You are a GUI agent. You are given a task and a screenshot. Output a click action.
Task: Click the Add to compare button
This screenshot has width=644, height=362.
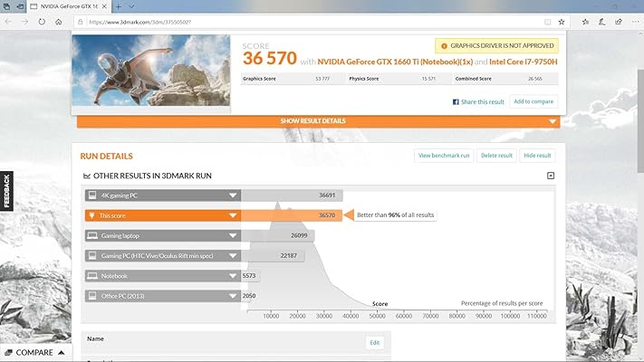(x=533, y=101)
